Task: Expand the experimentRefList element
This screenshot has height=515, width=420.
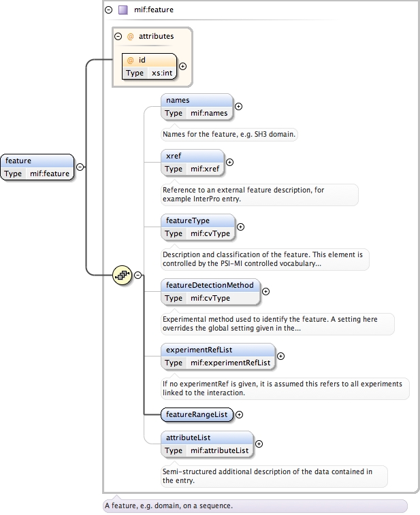Action: tap(280, 355)
